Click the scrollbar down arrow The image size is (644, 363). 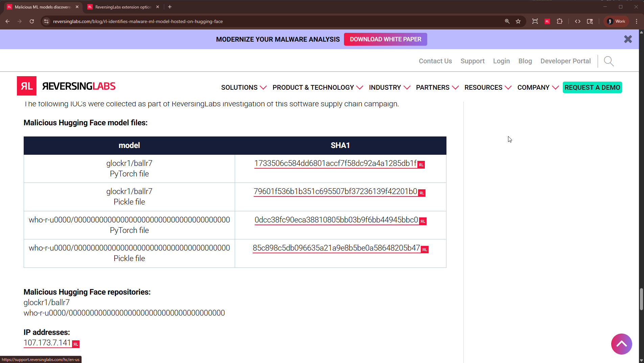(641, 360)
